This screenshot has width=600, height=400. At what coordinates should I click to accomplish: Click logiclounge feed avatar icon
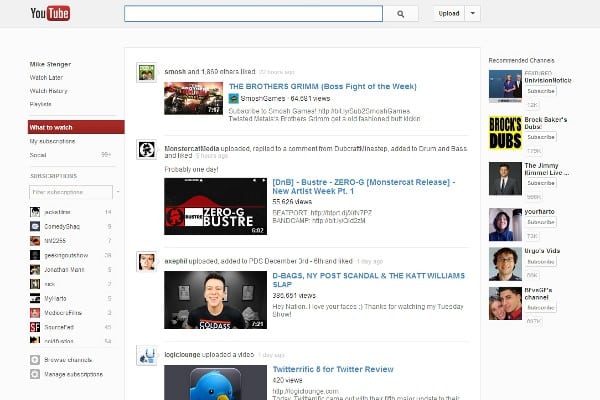pyautogui.click(x=147, y=356)
